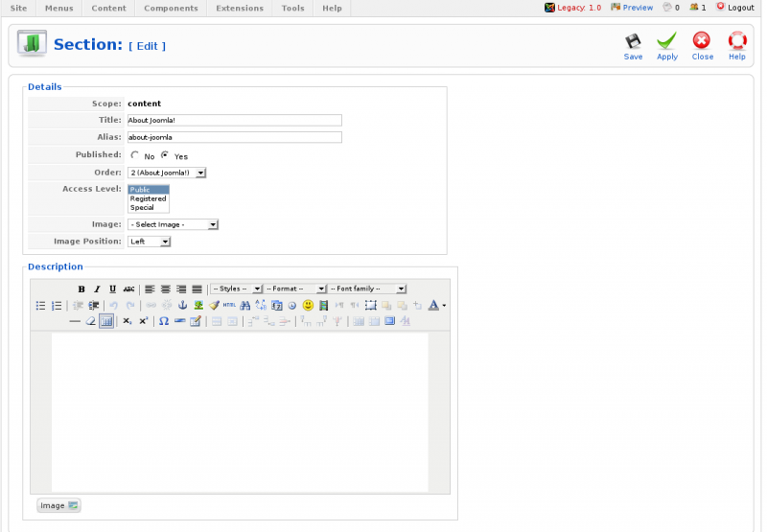The height and width of the screenshot is (532, 767).
Task: Toggle bold formatting in editor
Action: click(81, 289)
